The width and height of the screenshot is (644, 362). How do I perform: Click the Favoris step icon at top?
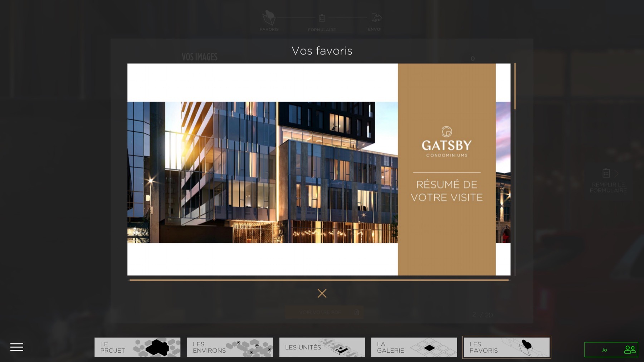tap(269, 18)
